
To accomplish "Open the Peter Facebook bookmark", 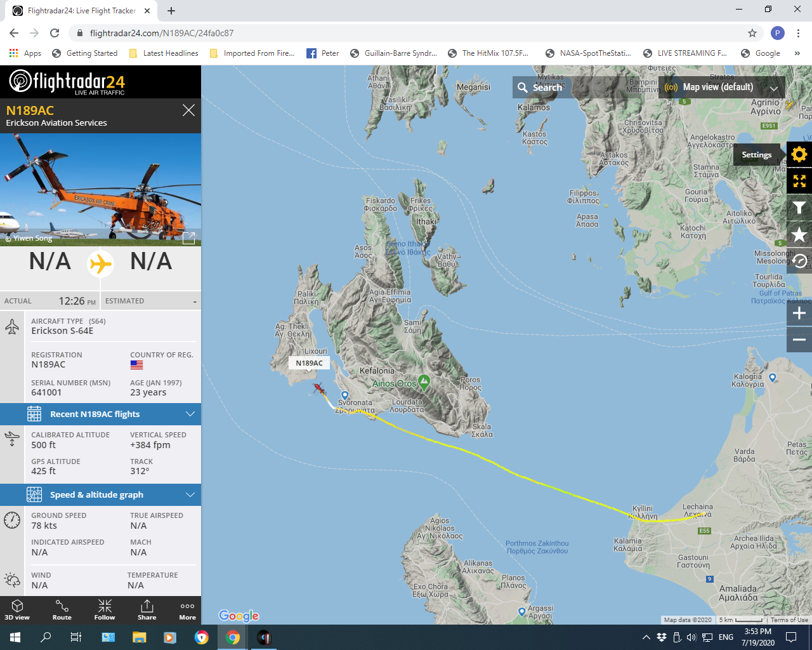I will [323, 53].
